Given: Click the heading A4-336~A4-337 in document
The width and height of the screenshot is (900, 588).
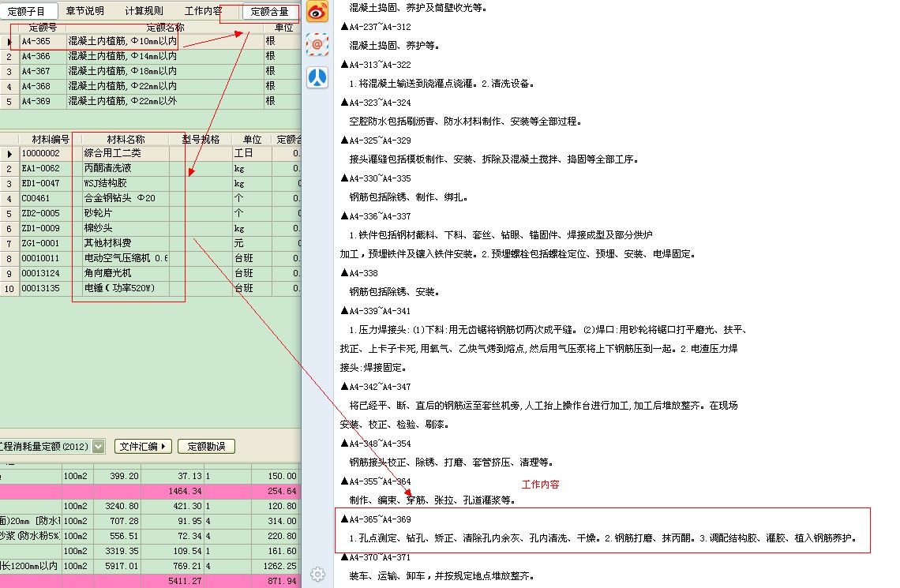Looking at the screenshot, I should [x=376, y=216].
